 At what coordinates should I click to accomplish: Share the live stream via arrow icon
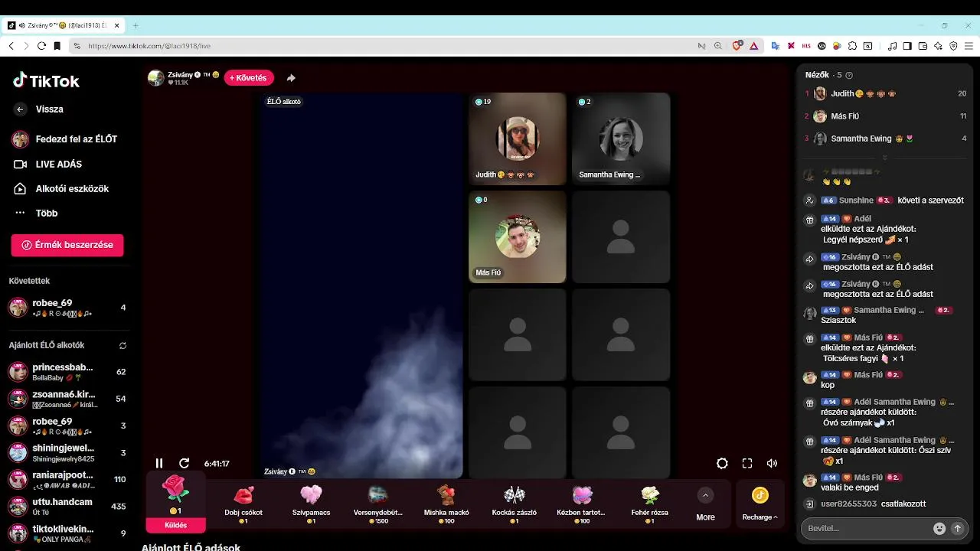click(291, 78)
